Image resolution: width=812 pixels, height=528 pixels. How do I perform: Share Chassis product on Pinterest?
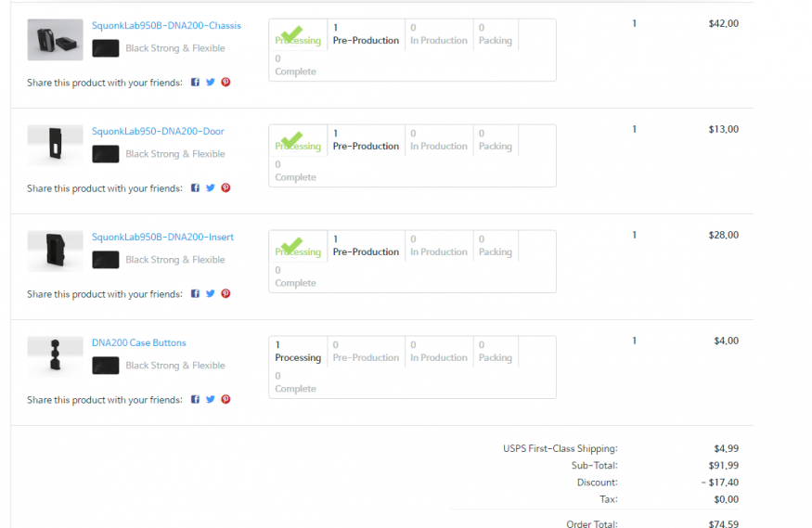[x=226, y=83]
